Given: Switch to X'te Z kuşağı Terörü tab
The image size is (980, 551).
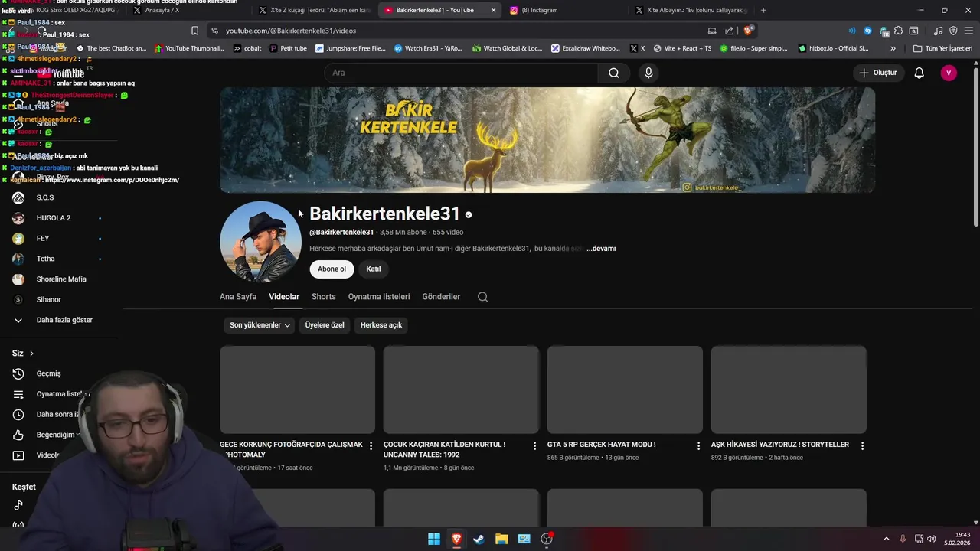Looking at the screenshot, I should point(314,10).
